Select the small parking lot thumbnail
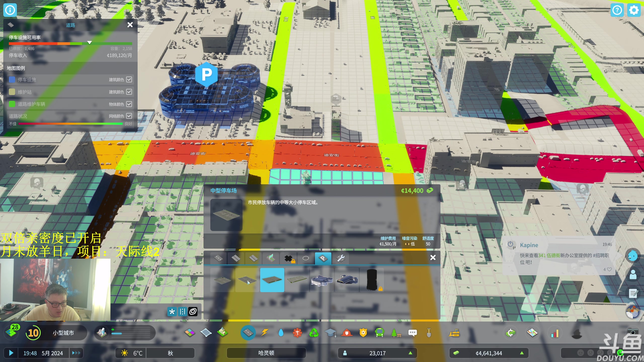644x362 pixels. click(x=222, y=280)
